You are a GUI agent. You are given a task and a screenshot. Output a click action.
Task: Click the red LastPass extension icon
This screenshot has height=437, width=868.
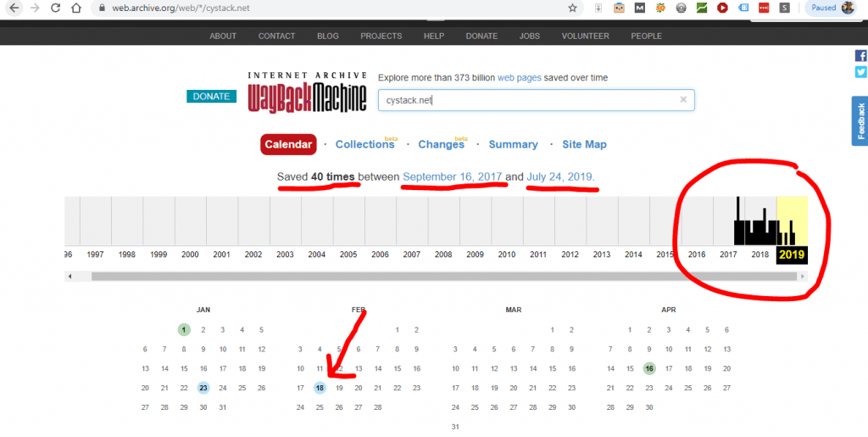coord(764,8)
